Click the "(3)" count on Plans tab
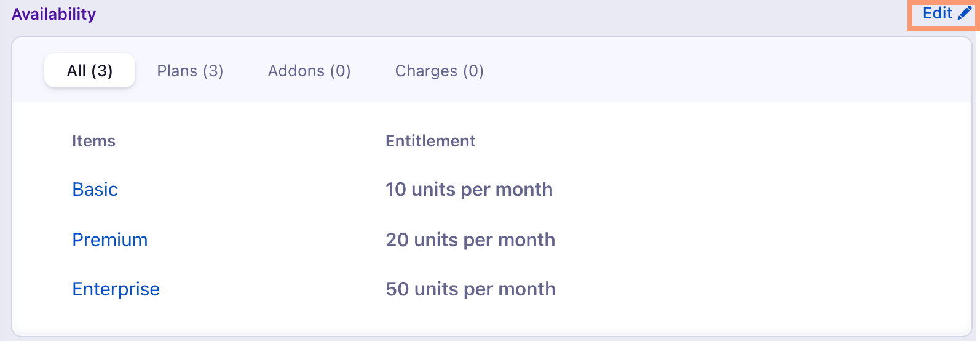 (213, 71)
